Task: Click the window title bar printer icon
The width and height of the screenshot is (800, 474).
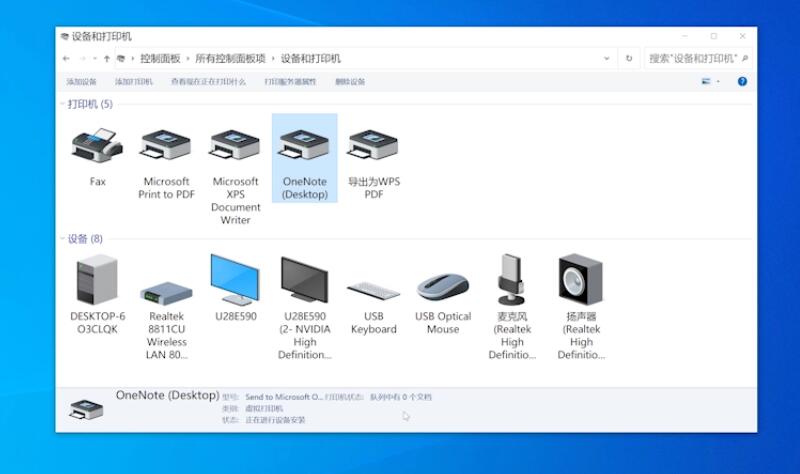Action: click(x=64, y=36)
